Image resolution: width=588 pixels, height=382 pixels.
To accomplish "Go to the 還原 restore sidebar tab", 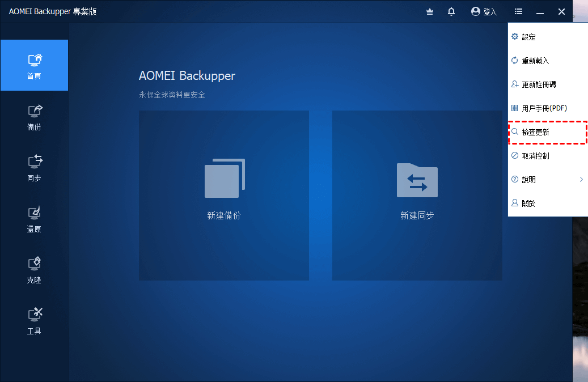I will pos(34,219).
